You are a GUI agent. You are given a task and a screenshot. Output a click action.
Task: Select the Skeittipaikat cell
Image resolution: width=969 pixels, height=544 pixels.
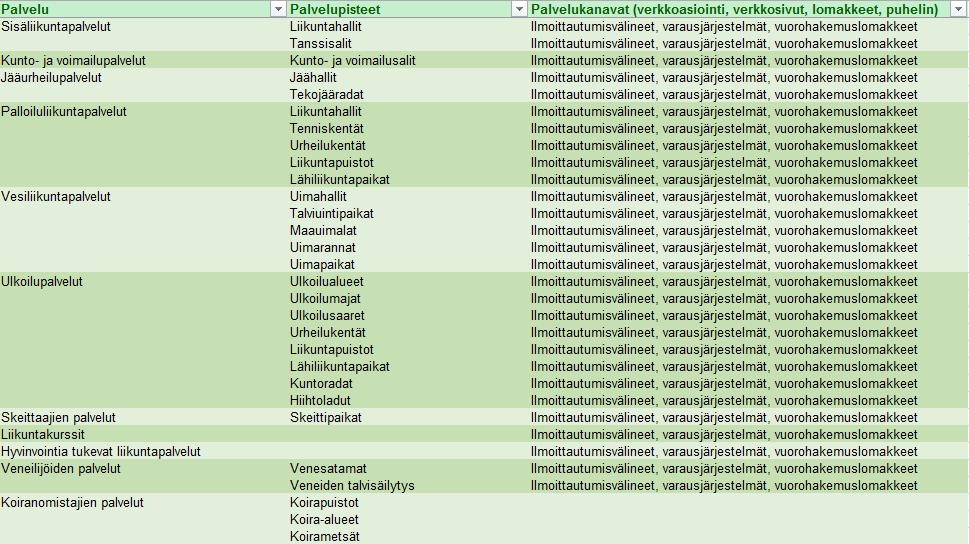pyautogui.click(x=408, y=417)
